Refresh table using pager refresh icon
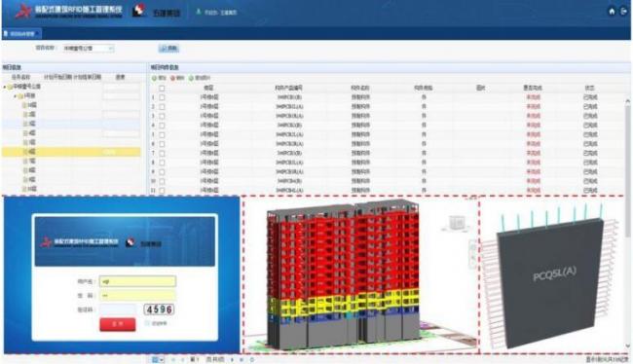 pyautogui.click(x=252, y=359)
